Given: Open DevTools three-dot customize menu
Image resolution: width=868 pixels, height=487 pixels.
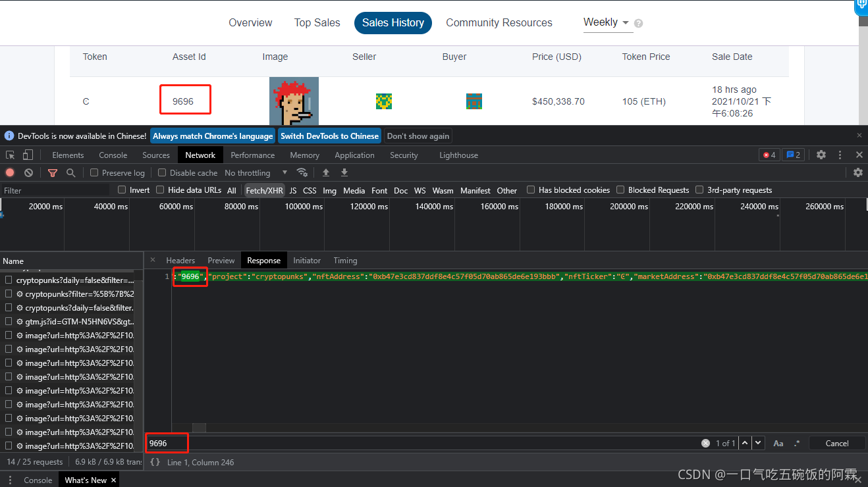Looking at the screenshot, I should (840, 155).
